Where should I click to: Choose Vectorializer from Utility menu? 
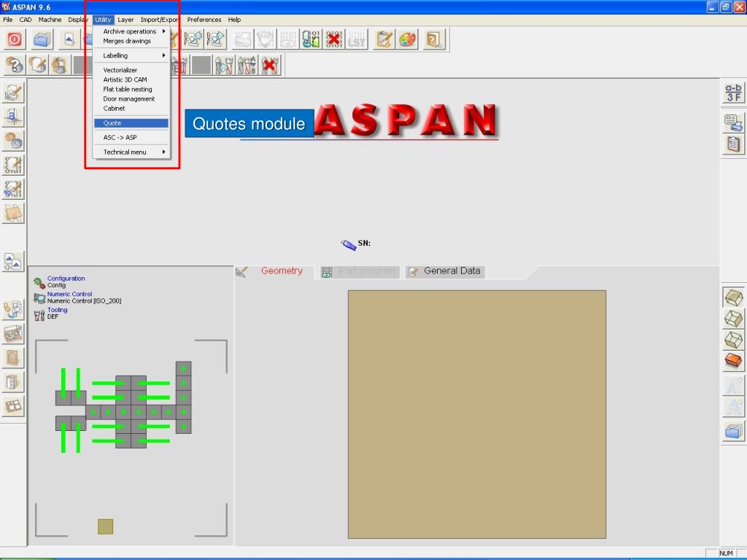tap(131, 70)
